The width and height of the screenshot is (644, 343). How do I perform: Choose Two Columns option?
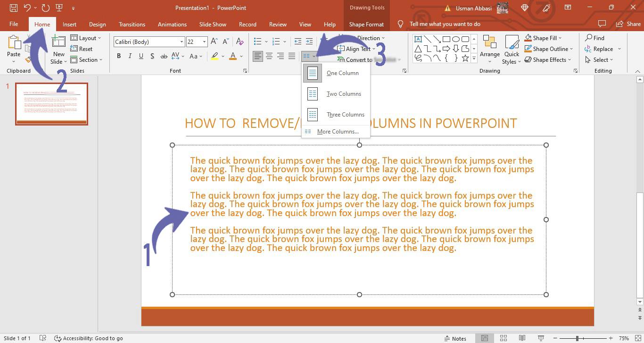click(x=336, y=94)
